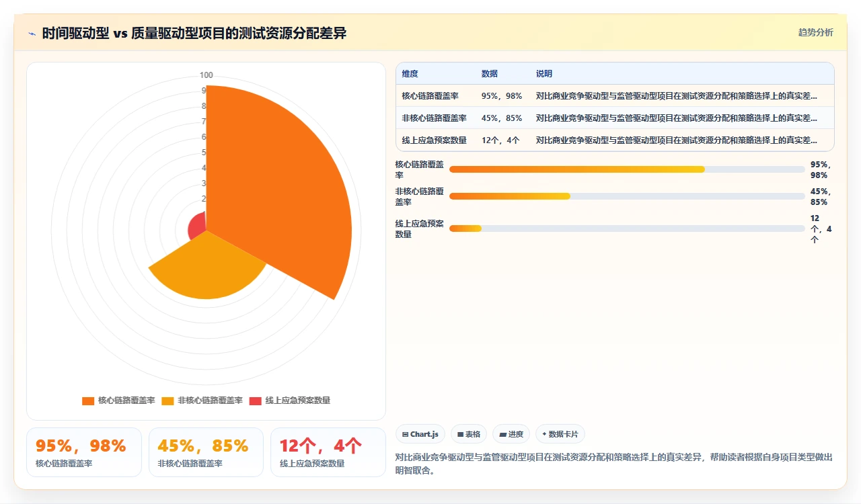Click table value 45%，85%

502,118
